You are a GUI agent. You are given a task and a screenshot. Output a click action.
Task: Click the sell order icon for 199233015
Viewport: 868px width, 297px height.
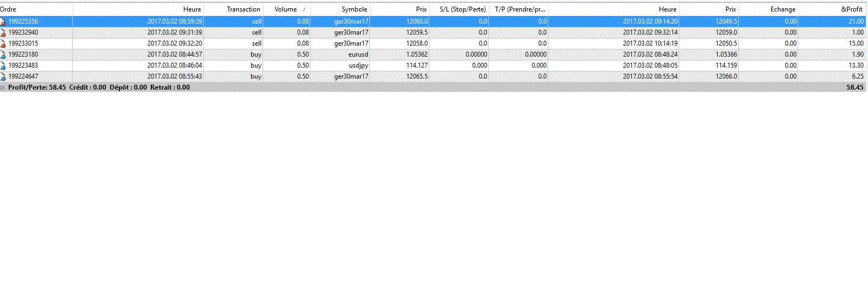pyautogui.click(x=3, y=43)
